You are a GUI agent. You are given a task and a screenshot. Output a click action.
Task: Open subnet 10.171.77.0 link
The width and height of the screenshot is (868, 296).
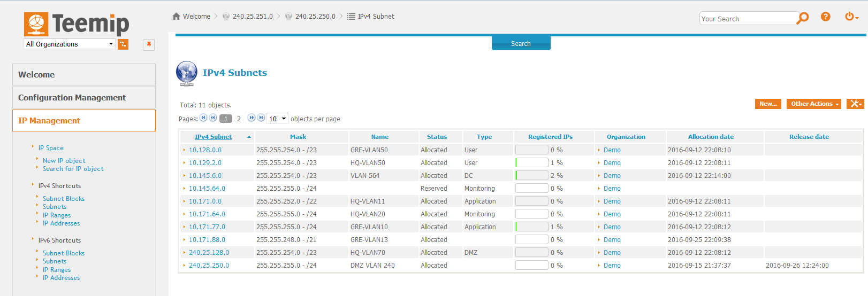[x=207, y=227]
